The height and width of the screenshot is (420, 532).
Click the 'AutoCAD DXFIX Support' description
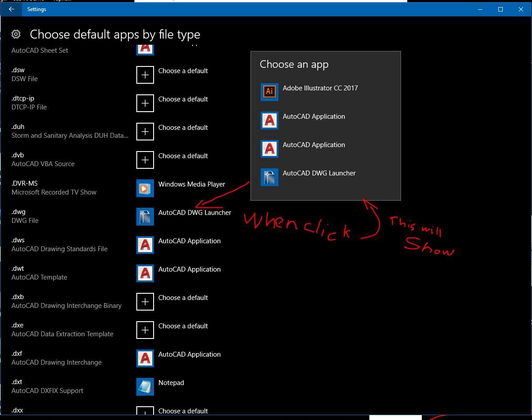(x=47, y=391)
